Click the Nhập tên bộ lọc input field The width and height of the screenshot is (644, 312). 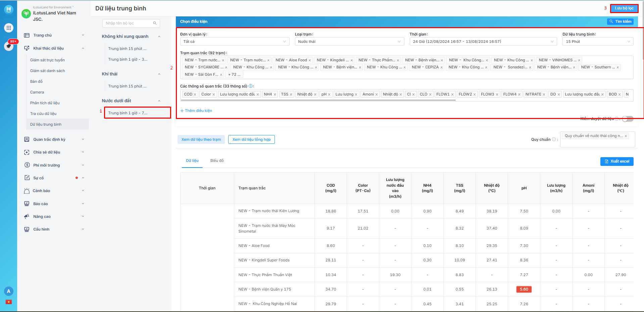coord(131,23)
